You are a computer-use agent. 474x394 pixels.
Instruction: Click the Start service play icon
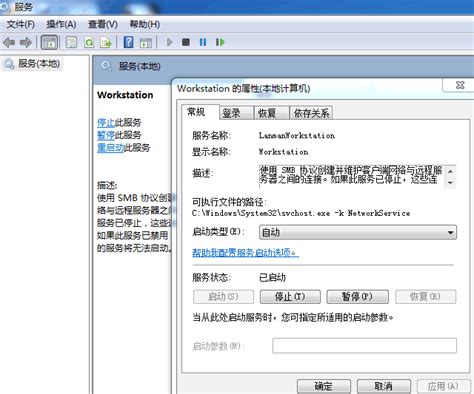[x=169, y=42]
